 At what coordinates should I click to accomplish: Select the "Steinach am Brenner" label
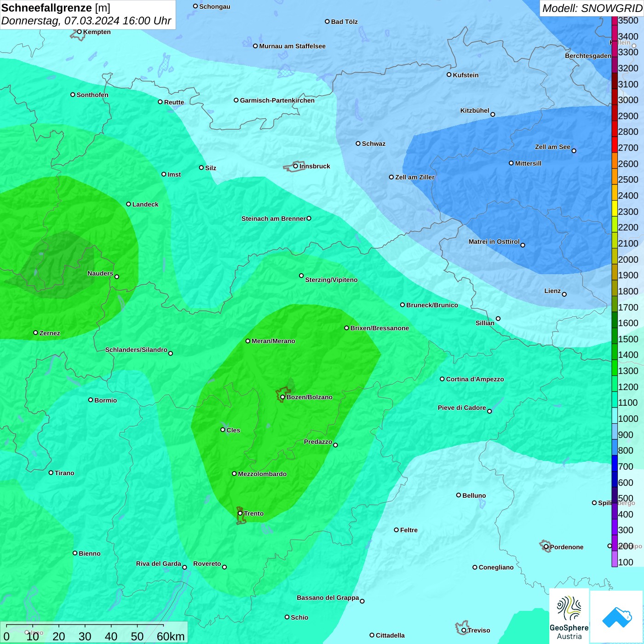click(274, 218)
